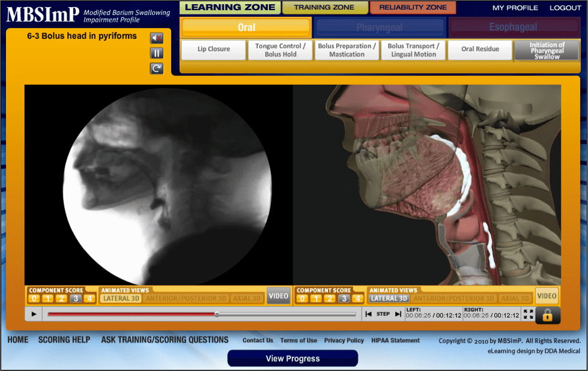Select component score 3 on left panel
This screenshot has height=371, width=588.
click(76, 298)
